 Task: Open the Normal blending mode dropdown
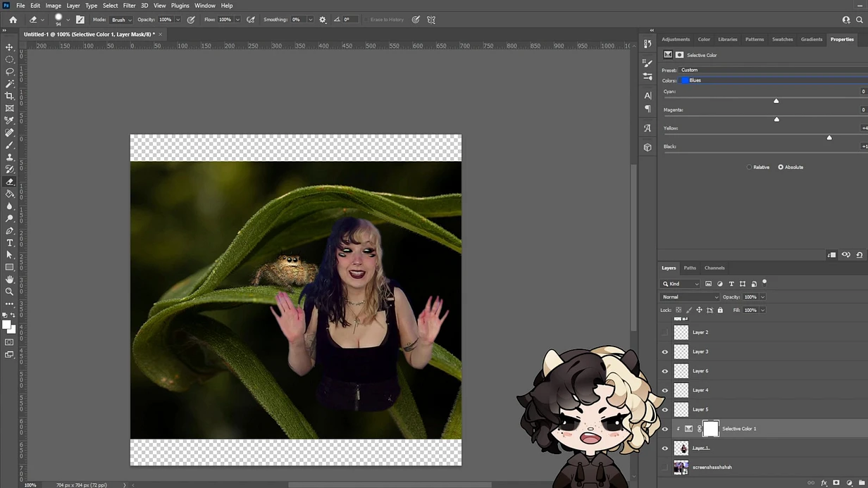(x=690, y=297)
